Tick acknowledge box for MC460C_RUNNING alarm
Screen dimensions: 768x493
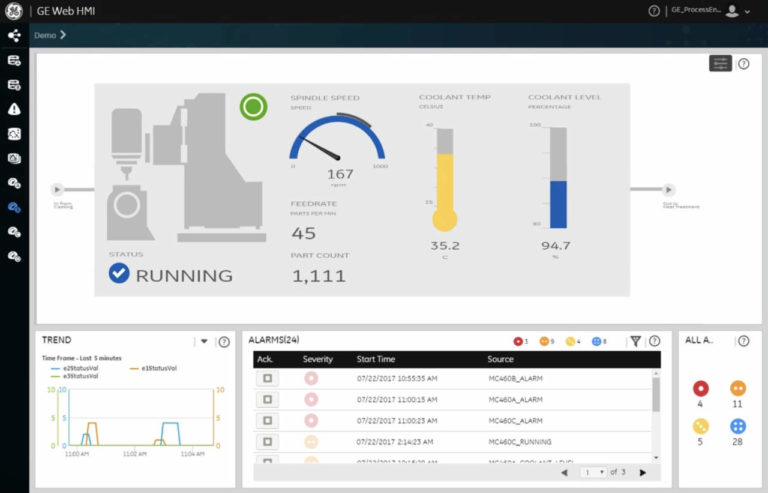(267, 441)
